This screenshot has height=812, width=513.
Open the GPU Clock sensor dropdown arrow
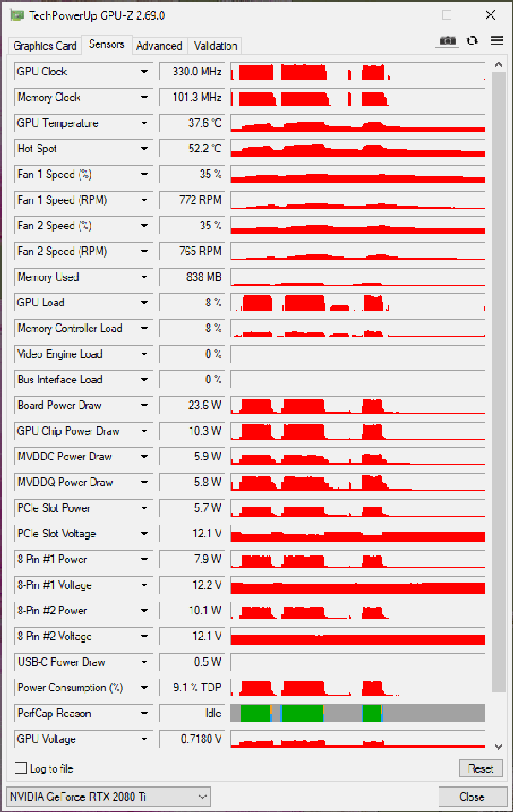(144, 72)
